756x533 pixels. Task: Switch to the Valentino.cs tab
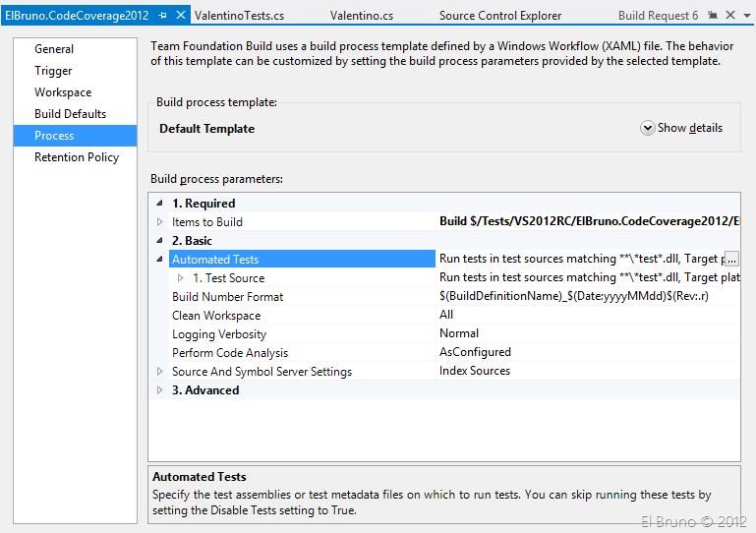coord(361,16)
